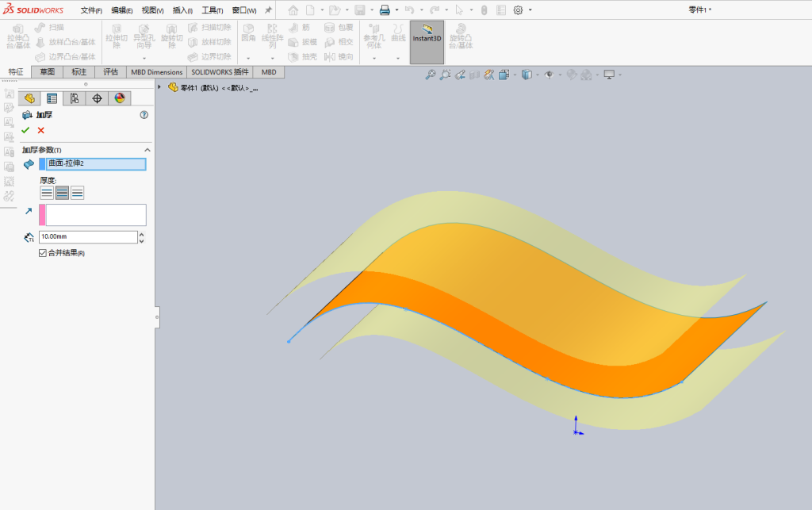Screen dimensions: 812x510
Task: Click the Previous View icon
Action: point(460,75)
